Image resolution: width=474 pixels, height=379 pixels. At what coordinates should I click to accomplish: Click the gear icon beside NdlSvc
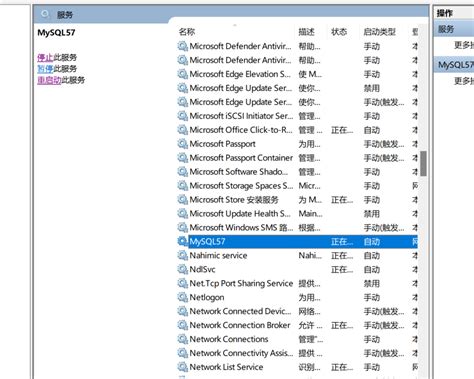tap(182, 269)
